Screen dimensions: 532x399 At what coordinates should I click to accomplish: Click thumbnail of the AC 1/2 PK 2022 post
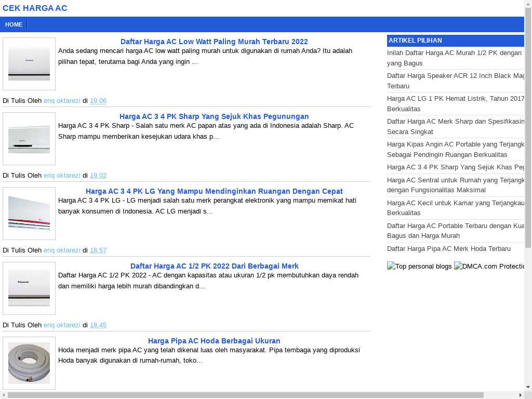coord(29,288)
